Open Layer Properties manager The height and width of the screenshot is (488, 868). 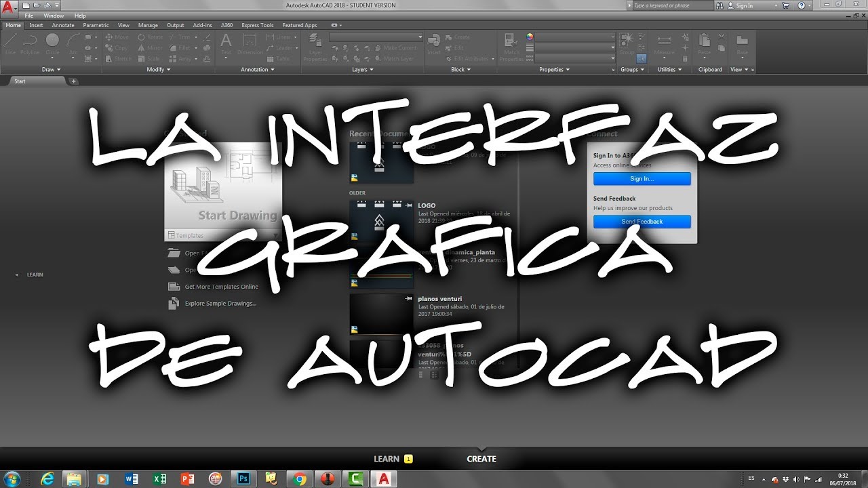pos(315,47)
